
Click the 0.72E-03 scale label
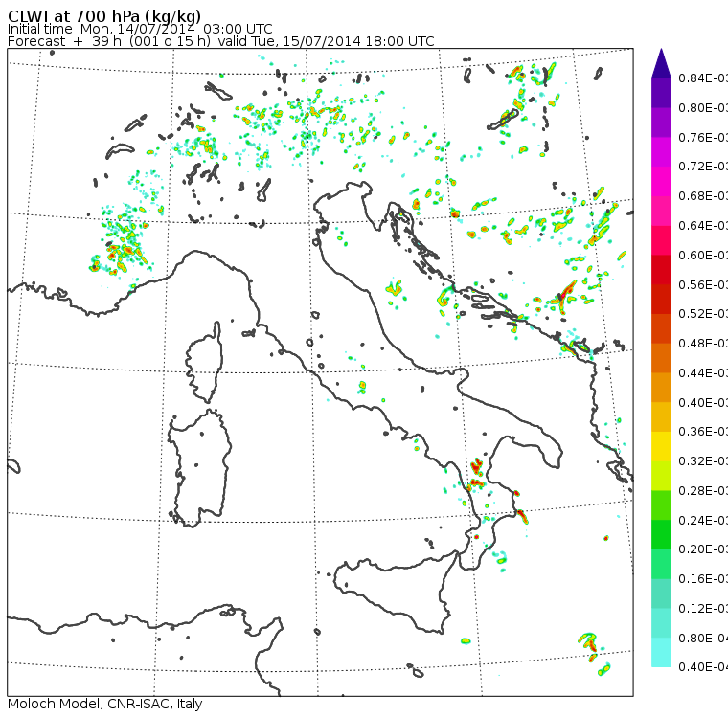click(703, 167)
